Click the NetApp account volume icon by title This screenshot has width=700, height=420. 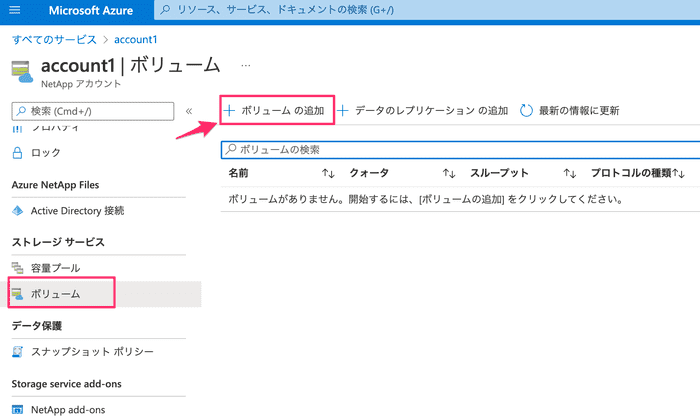[x=22, y=71]
